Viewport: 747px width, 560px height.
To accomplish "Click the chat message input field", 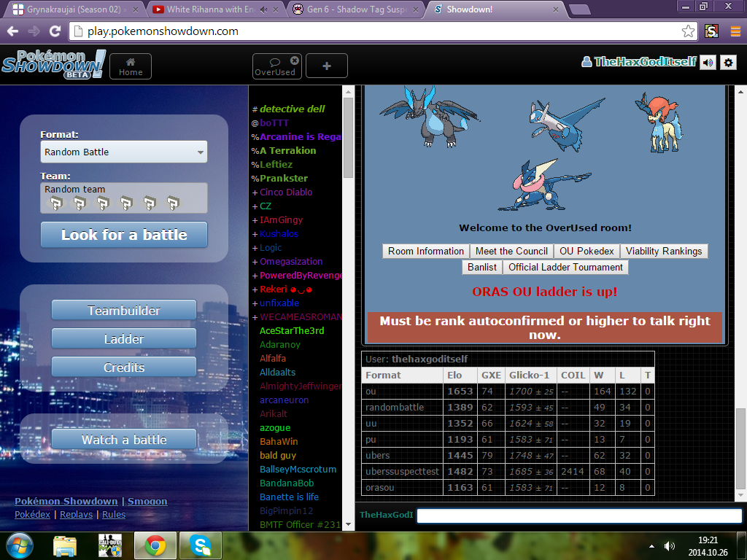I will [x=579, y=516].
